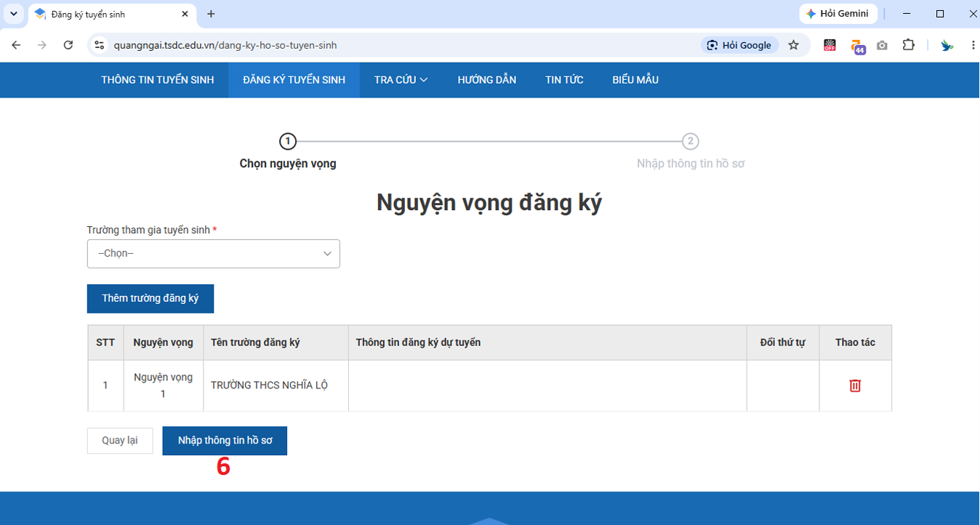Click the bird profile icon
The image size is (980, 525).
click(x=947, y=45)
